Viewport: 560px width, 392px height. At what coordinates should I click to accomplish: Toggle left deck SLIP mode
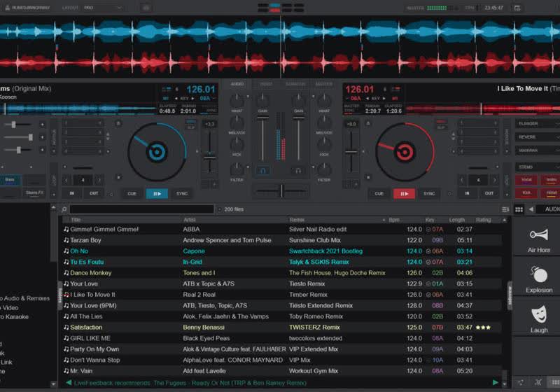tap(190, 128)
